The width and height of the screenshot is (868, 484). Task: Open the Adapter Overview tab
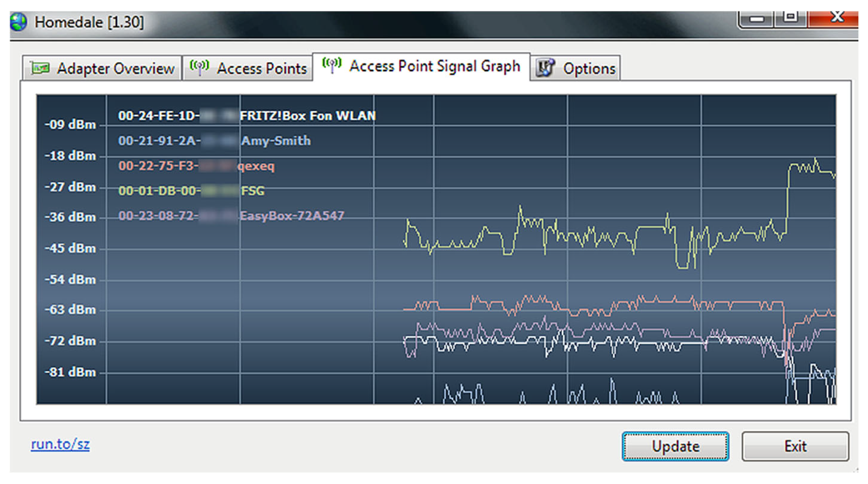(x=115, y=68)
